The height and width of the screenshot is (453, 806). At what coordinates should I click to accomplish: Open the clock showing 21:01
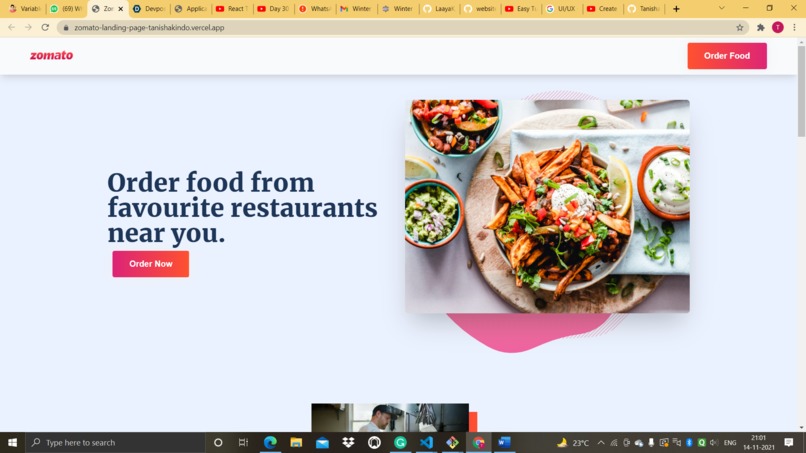pos(759,442)
